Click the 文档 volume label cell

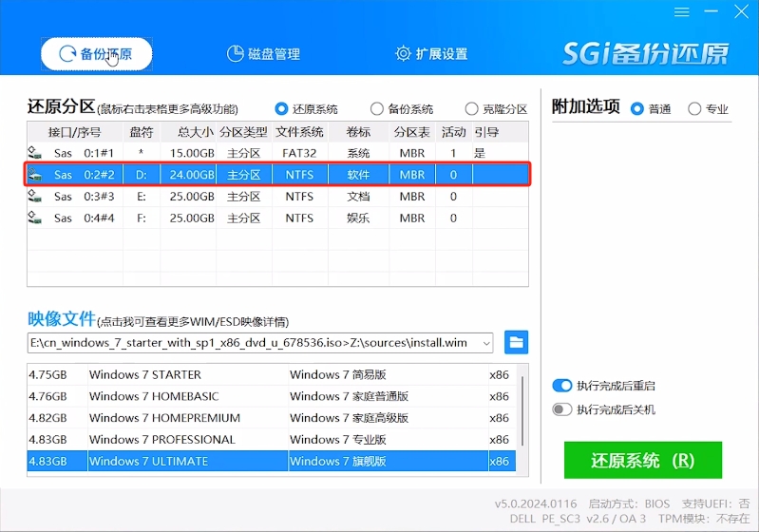coord(358,197)
